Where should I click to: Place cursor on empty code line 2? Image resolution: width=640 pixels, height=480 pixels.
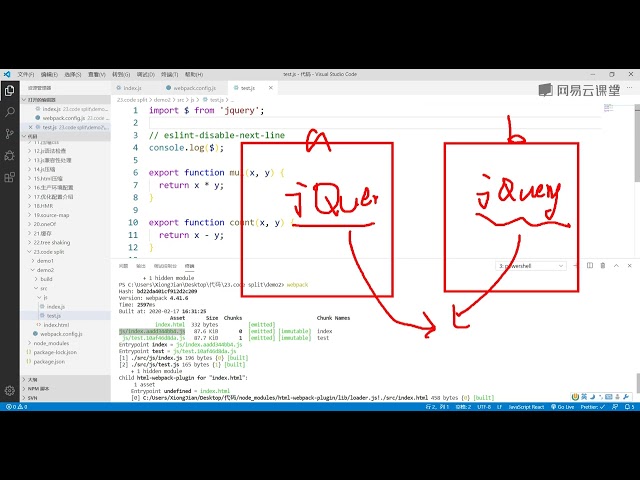tap(375, 123)
